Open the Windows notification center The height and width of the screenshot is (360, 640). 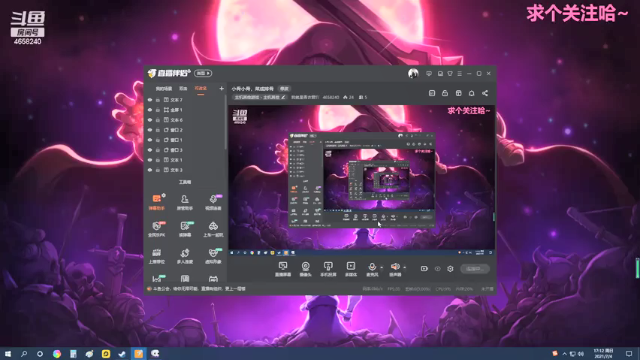629,353
